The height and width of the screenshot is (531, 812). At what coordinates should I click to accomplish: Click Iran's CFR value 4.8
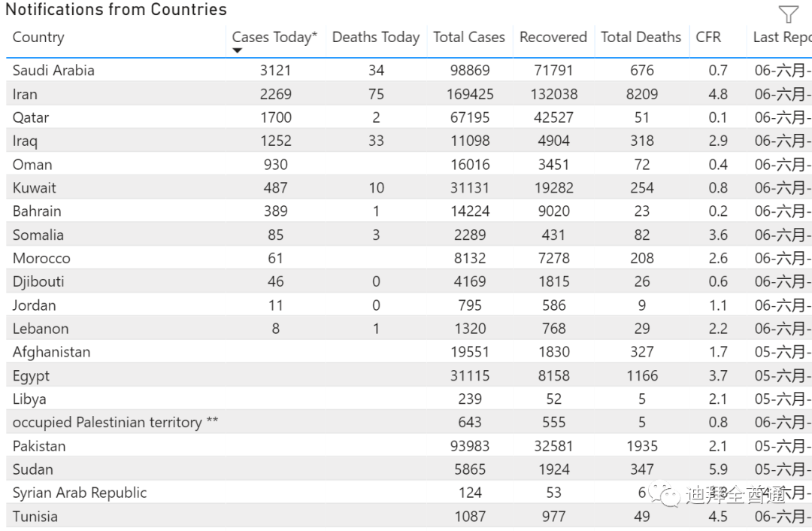(x=718, y=94)
